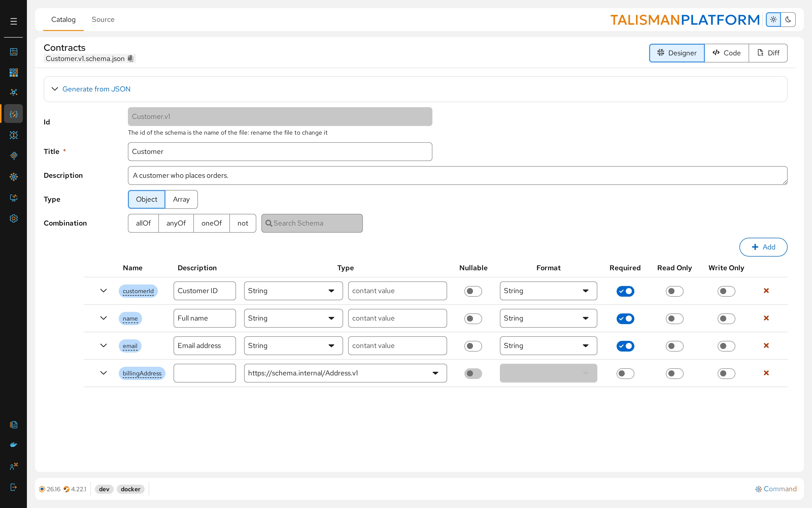Expand the billingAddress row chevron

(x=103, y=373)
